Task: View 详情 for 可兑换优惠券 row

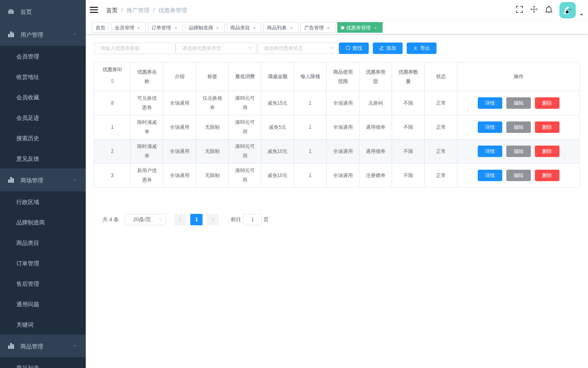Action: [x=490, y=103]
